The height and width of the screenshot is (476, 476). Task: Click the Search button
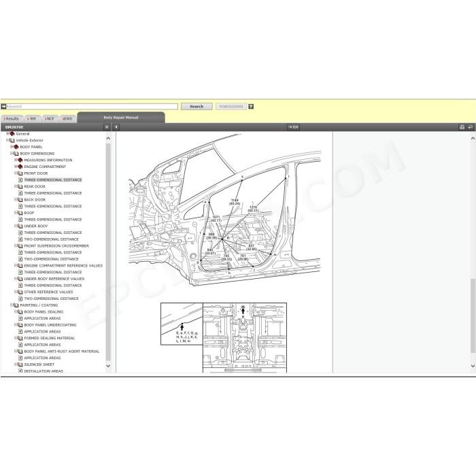point(197,107)
